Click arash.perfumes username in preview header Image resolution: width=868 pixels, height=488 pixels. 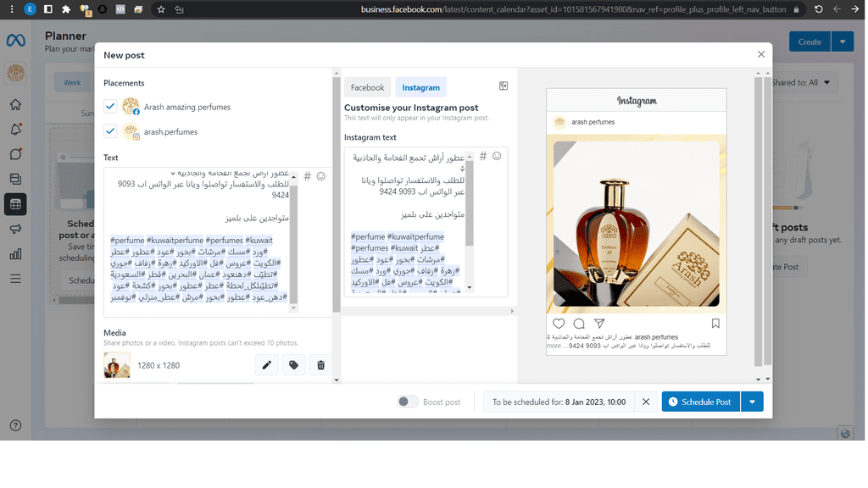click(x=593, y=122)
